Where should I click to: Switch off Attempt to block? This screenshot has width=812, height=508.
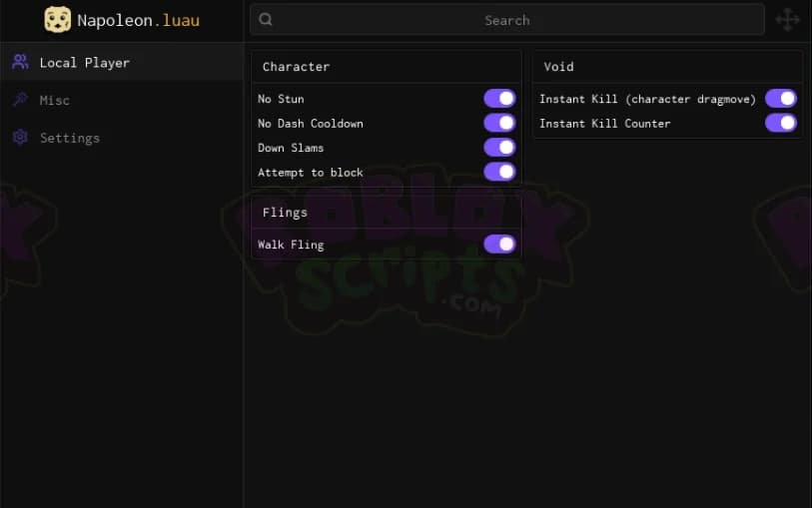499,172
